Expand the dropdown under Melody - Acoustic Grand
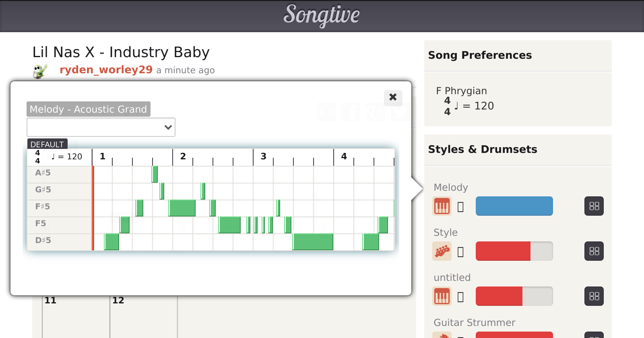Image resolution: width=644 pixels, height=338 pixels. pos(101,127)
